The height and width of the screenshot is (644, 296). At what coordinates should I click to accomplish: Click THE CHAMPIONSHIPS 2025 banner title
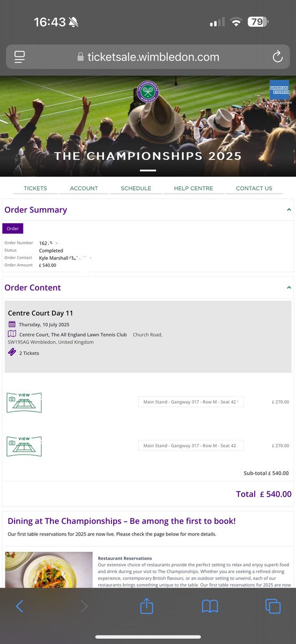[148, 157]
